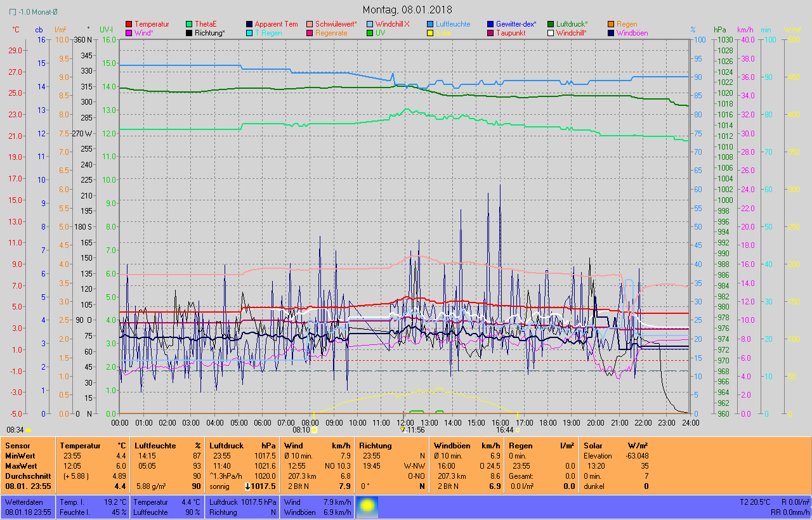Toggle the cyan T Regen legend box
Screen dimensions: 812x520
(249, 33)
